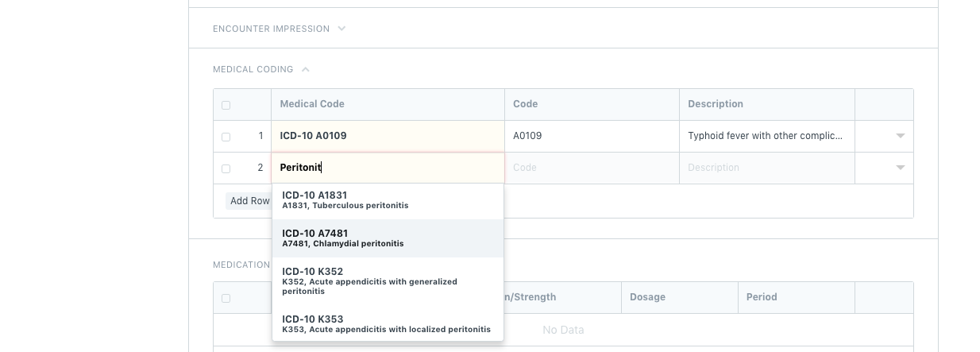Click the Dosage column header
This screenshot has width=980, height=352.
click(x=646, y=297)
